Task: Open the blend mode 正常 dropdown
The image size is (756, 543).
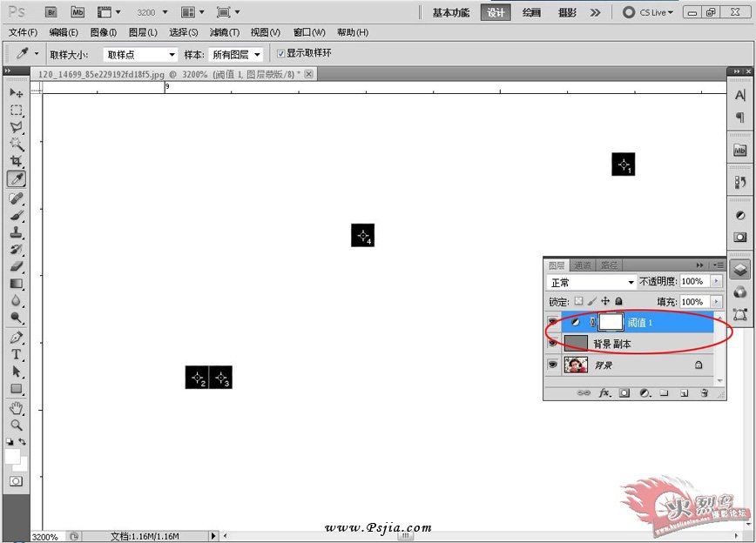Action: pos(592,282)
